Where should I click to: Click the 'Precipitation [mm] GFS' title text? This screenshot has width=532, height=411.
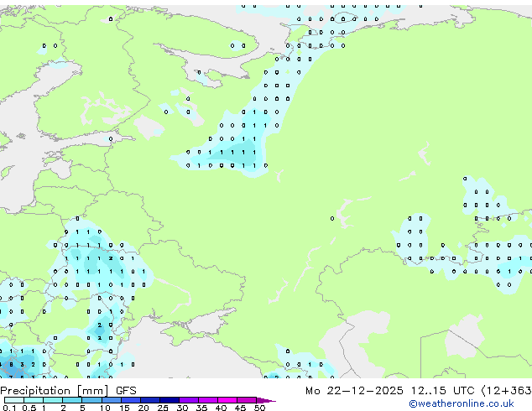point(68,391)
